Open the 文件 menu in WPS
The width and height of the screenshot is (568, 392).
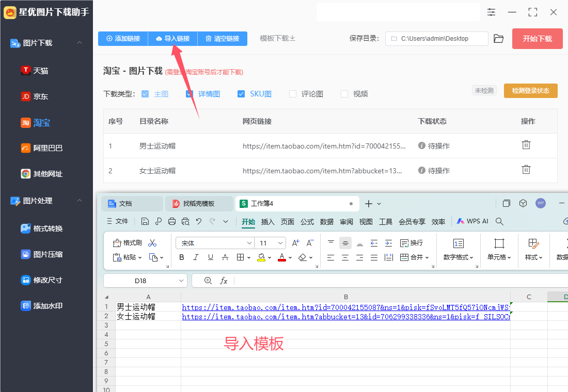(x=118, y=221)
